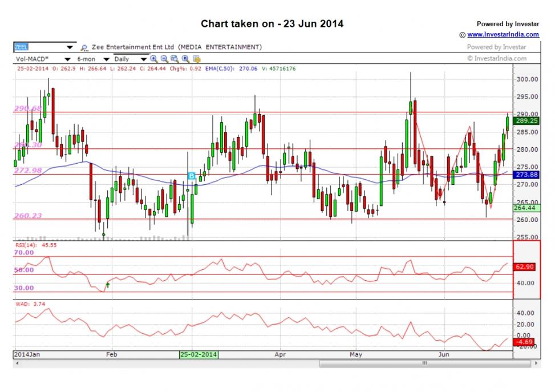Click the symbol search magnifier icon
555x392 pixels.
click(84, 47)
